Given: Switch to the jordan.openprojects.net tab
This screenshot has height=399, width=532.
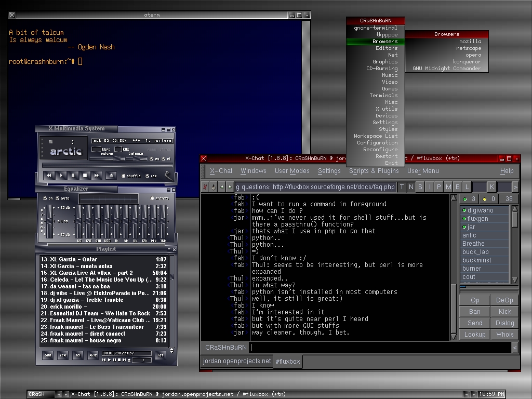Looking at the screenshot, I should (237, 361).
